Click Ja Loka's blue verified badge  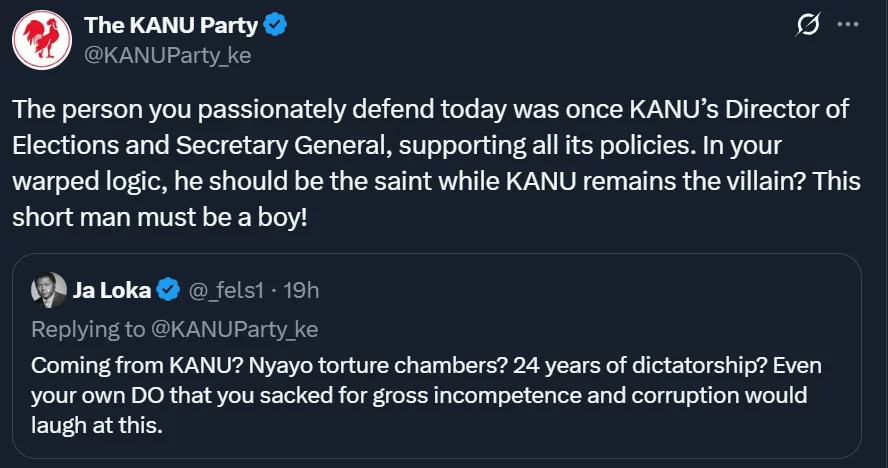click(169, 291)
